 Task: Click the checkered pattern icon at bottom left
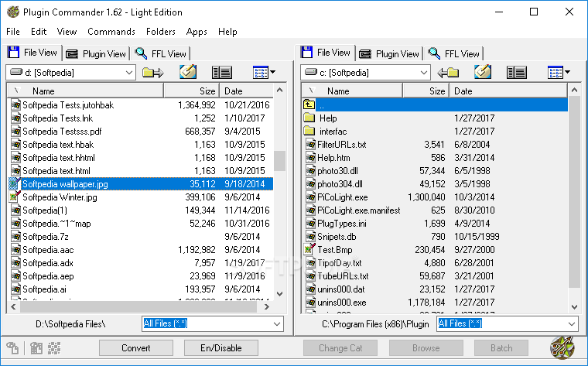(x=54, y=348)
